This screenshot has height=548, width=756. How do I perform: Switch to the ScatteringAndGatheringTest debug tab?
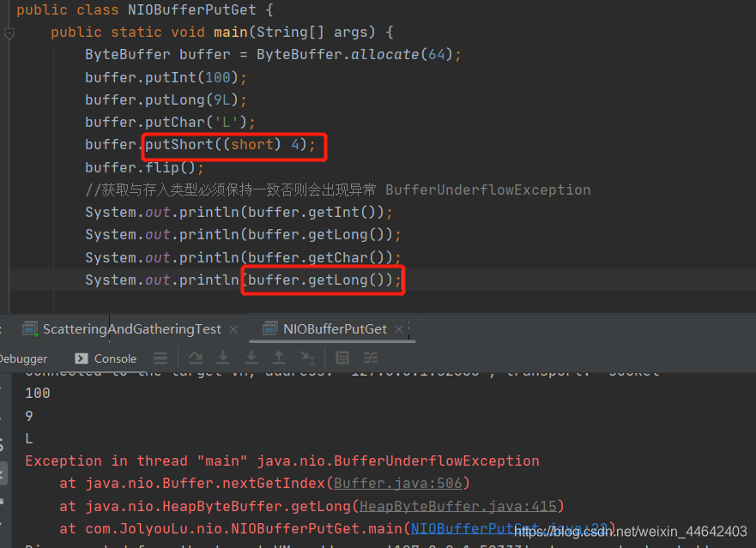pos(131,329)
